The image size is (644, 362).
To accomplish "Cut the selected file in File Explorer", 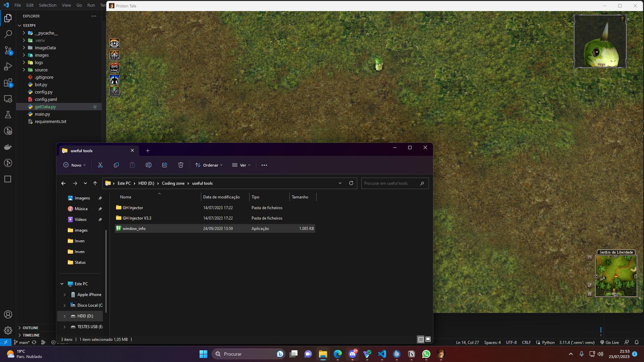I will 100,165.
